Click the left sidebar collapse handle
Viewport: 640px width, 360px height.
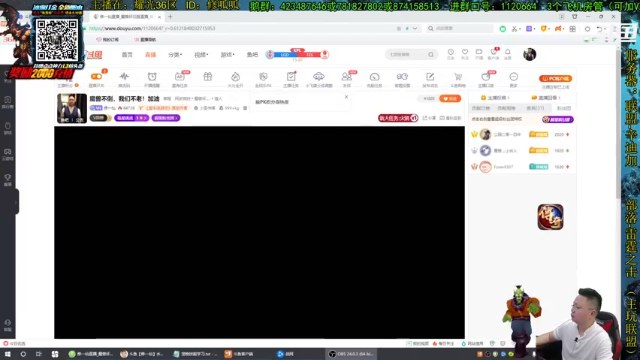coord(16,202)
